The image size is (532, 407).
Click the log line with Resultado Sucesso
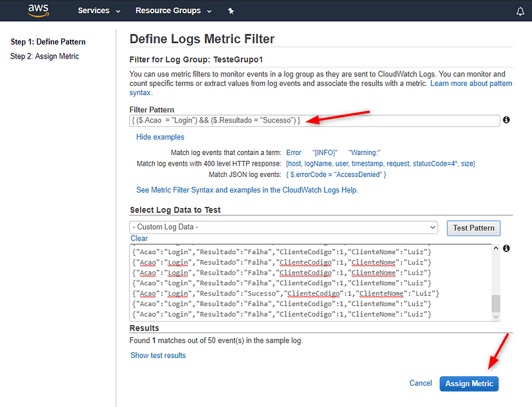[x=286, y=293]
